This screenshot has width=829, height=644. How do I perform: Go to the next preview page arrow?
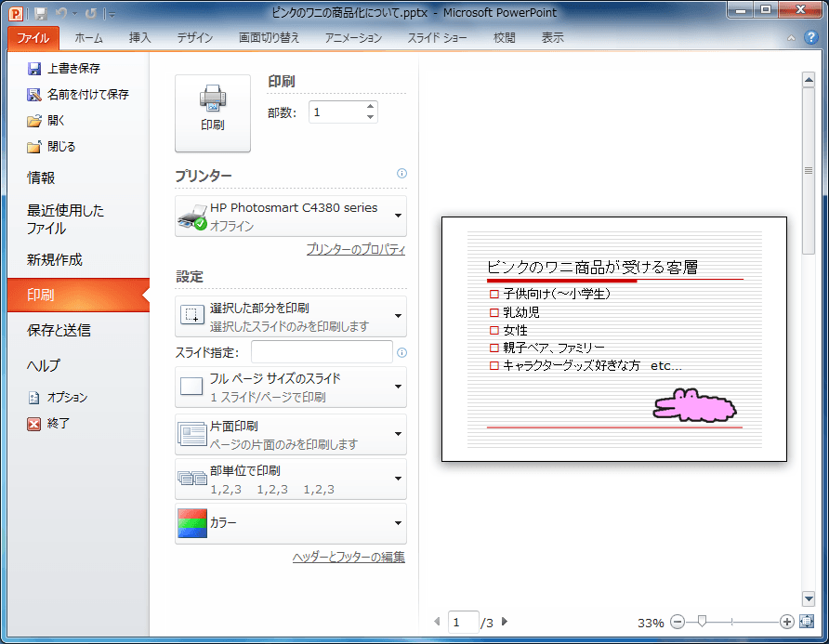505,622
